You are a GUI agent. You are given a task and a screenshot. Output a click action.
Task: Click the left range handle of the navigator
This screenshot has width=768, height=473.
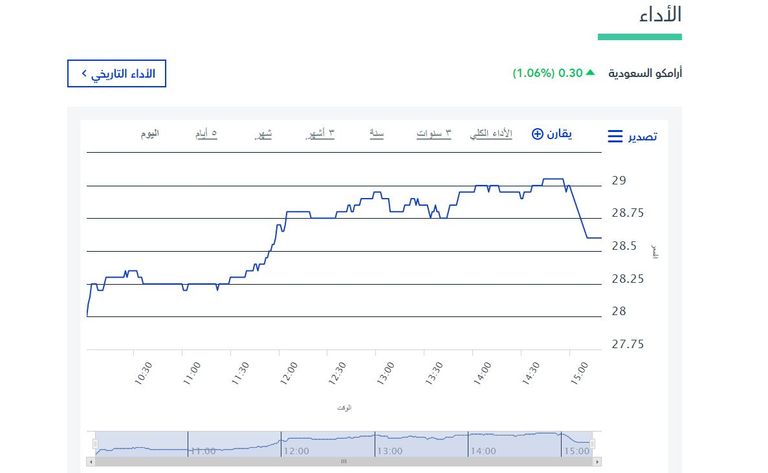(96, 444)
